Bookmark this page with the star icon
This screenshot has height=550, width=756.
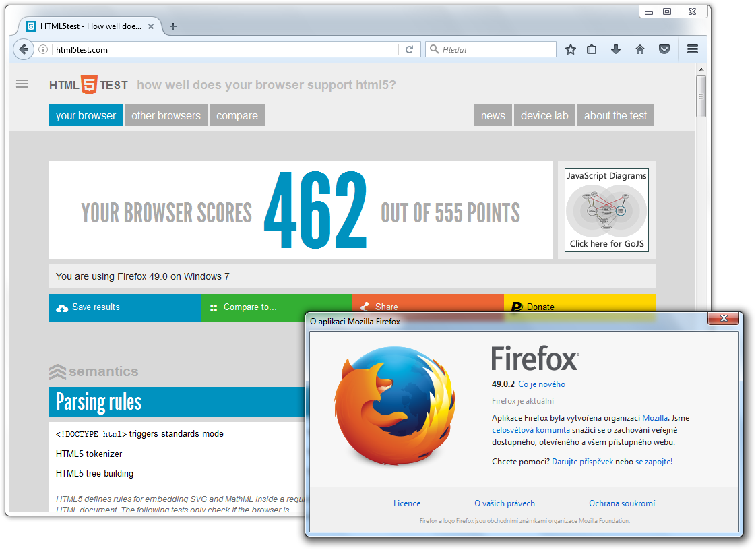[571, 49]
